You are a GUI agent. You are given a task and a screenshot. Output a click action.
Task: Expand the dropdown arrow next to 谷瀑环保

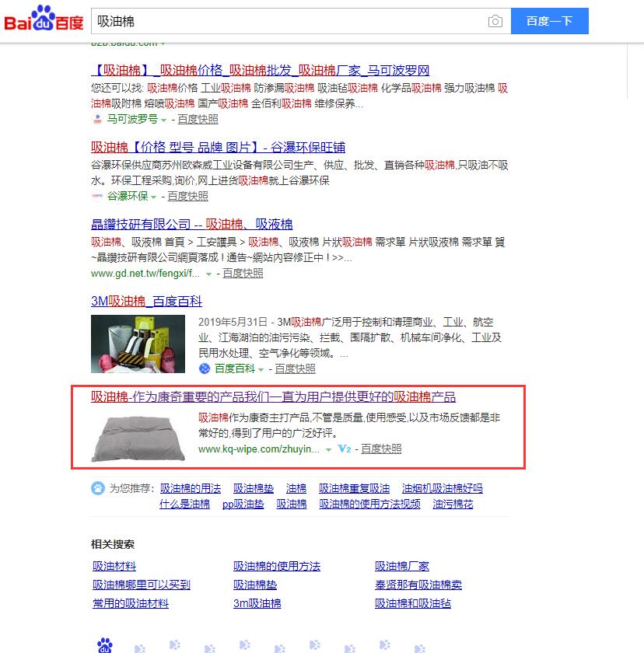click(x=154, y=197)
